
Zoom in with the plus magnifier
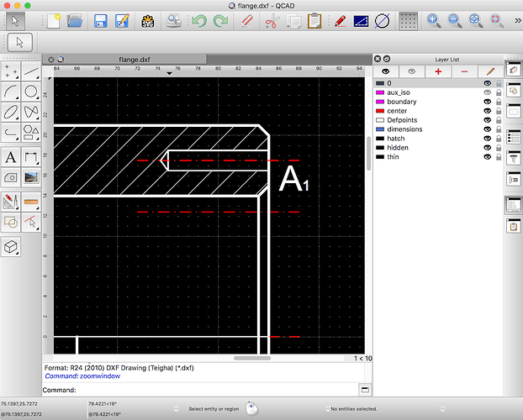click(434, 21)
